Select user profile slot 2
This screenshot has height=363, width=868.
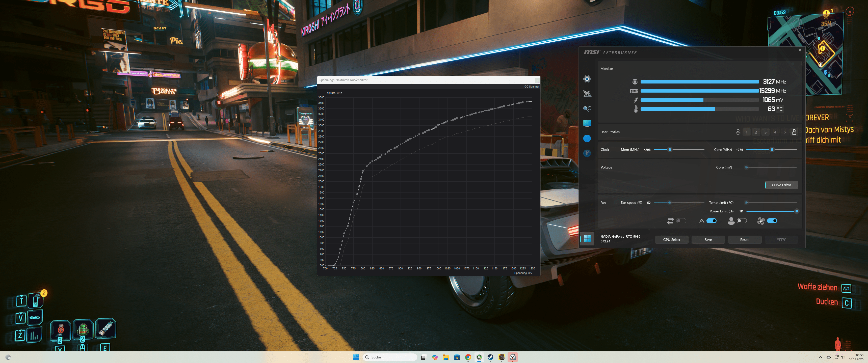(756, 132)
